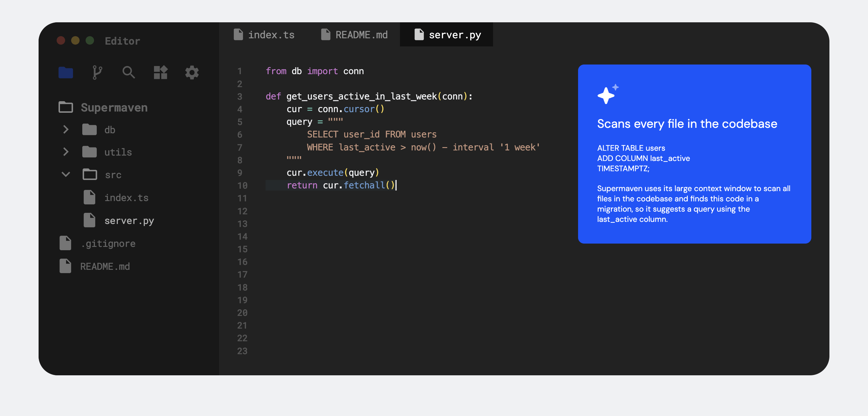Open the settings gear icon
The image size is (868, 416).
click(x=192, y=72)
